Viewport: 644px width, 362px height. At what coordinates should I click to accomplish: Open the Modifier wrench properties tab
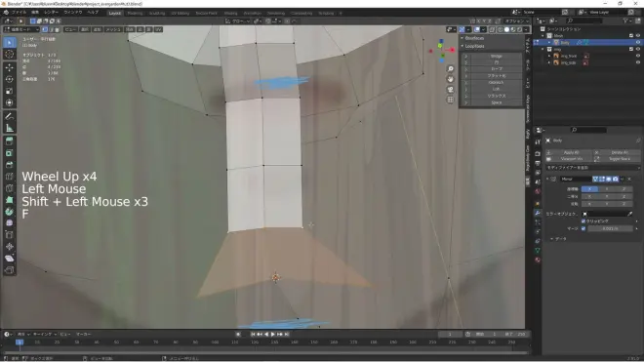[538, 213]
